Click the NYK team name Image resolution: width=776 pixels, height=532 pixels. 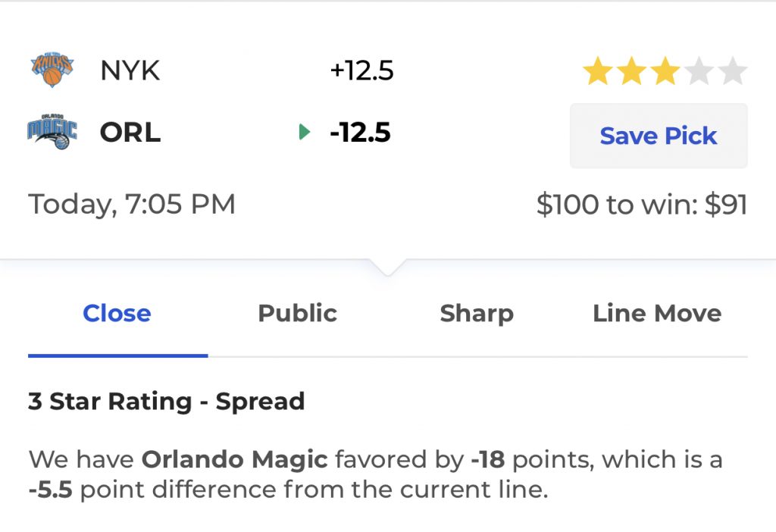pos(130,70)
